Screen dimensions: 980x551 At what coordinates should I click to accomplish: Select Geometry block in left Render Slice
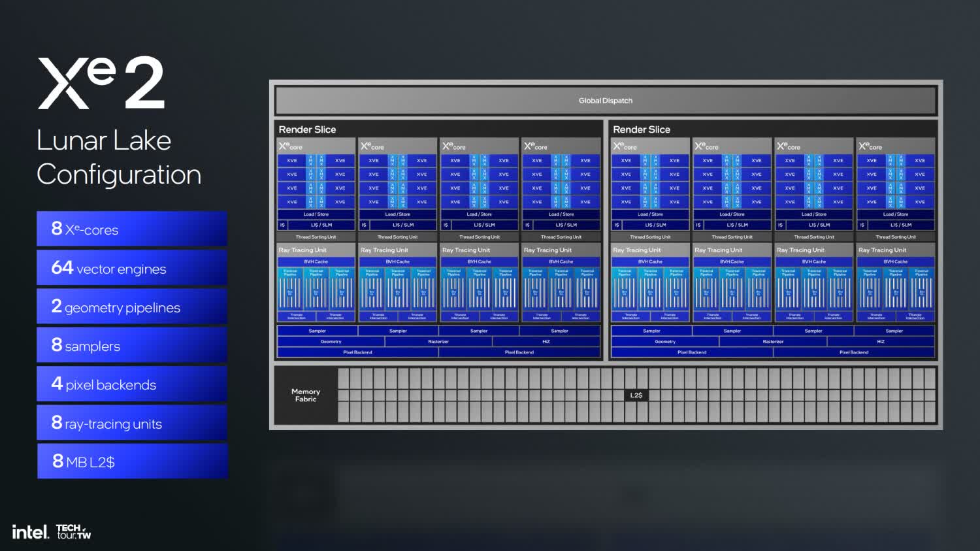(331, 342)
